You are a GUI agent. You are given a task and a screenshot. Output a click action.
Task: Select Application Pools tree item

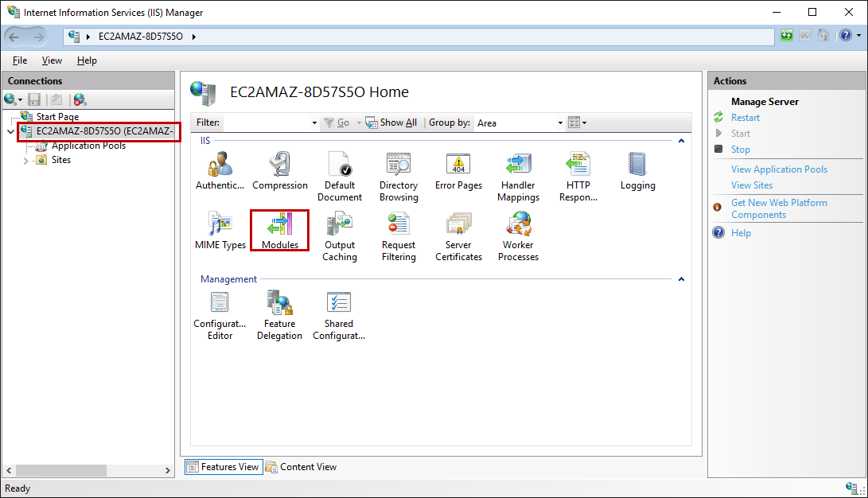[x=88, y=146]
